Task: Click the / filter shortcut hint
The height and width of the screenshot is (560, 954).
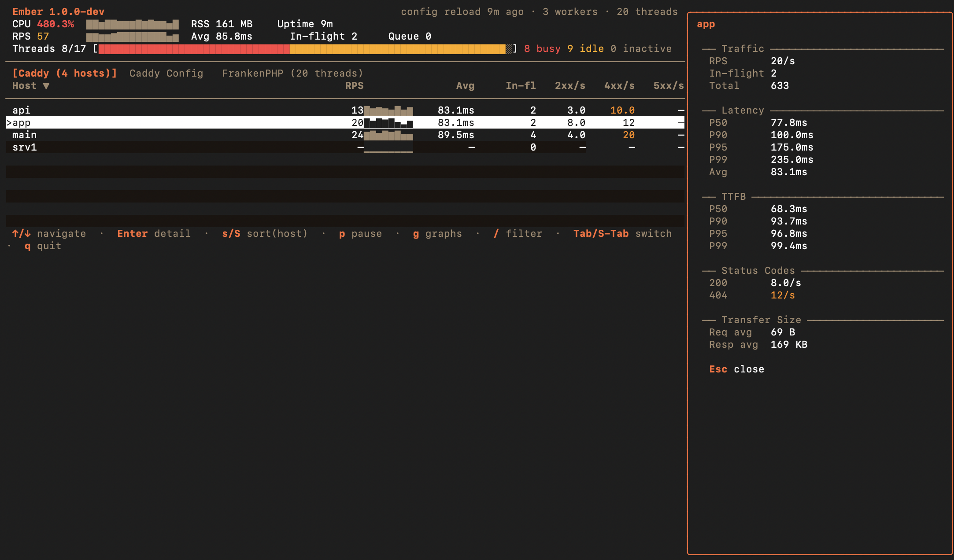Action: click(518, 234)
